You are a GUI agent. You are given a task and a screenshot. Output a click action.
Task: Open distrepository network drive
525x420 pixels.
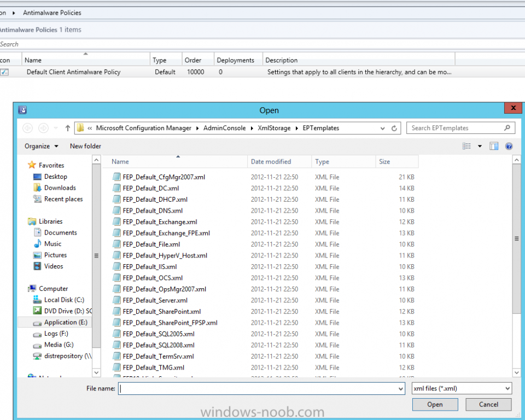coord(62,356)
